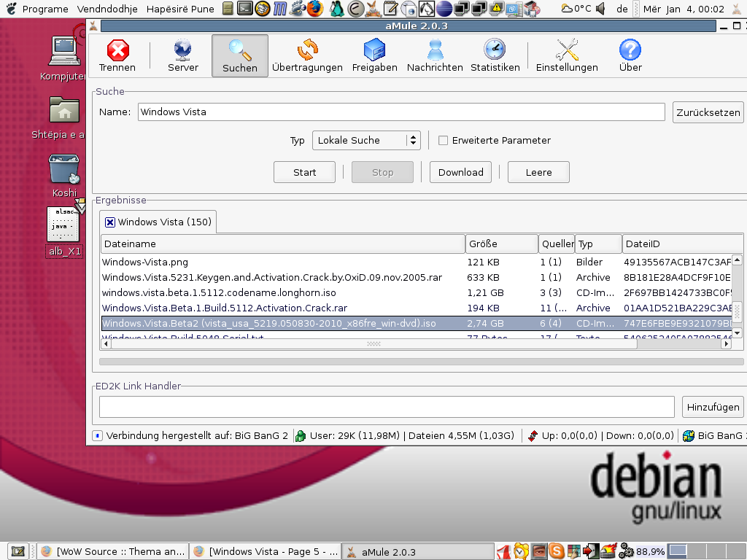
Task: Open the weather applet showing 0°C
Action: tap(576, 9)
